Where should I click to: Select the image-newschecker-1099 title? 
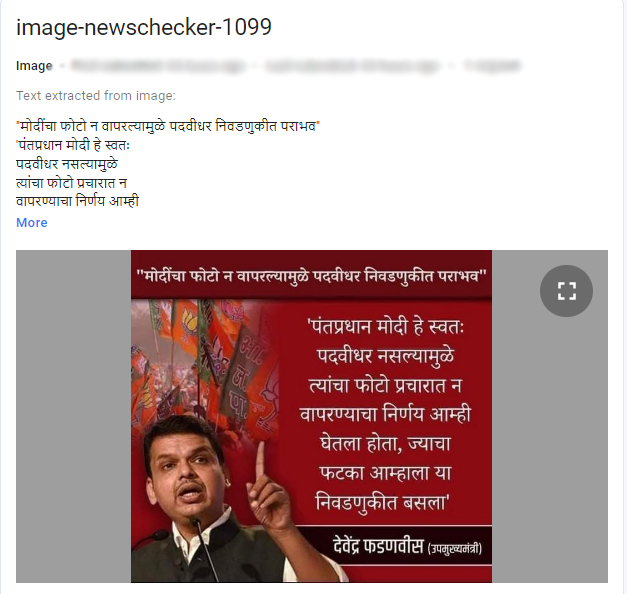144,27
